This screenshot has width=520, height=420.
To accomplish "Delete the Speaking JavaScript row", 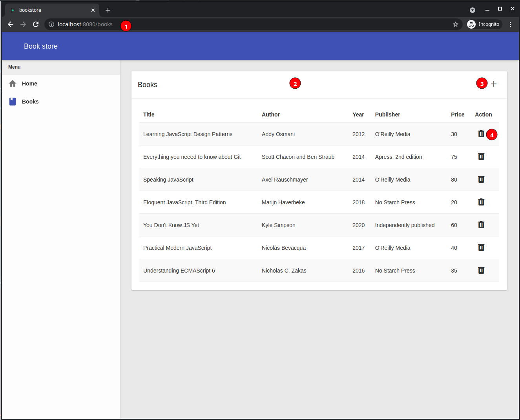I will 481,179.
